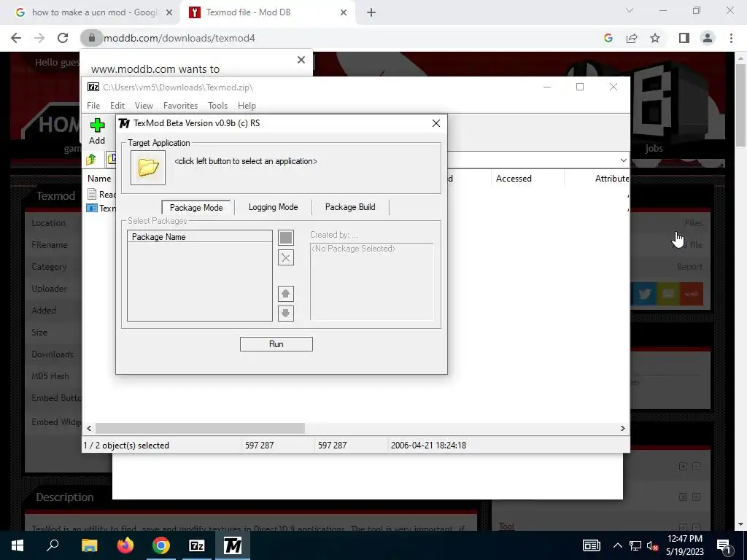Image resolution: width=747 pixels, height=560 pixels.
Task: Sort by Name column in 7-Zip
Action: pyautogui.click(x=99, y=179)
